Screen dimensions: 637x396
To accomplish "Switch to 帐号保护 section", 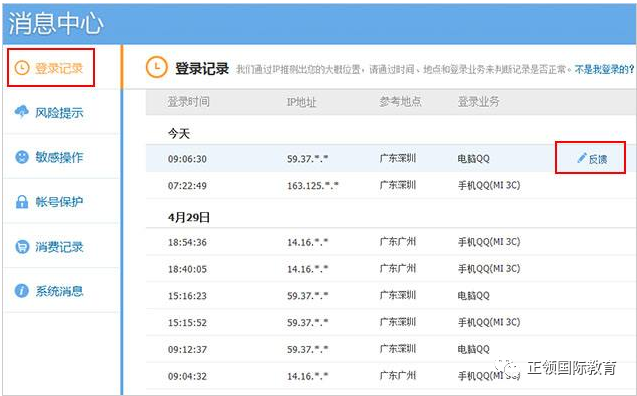I will (59, 202).
